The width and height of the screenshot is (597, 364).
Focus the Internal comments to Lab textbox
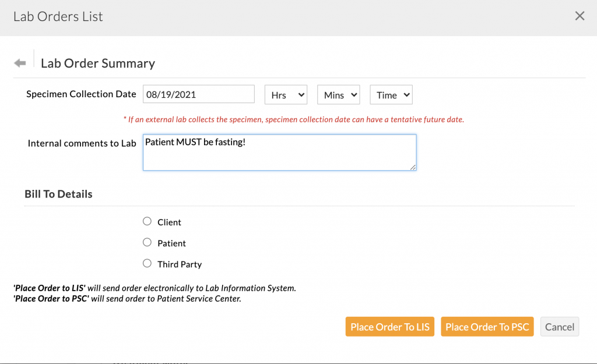tap(279, 153)
